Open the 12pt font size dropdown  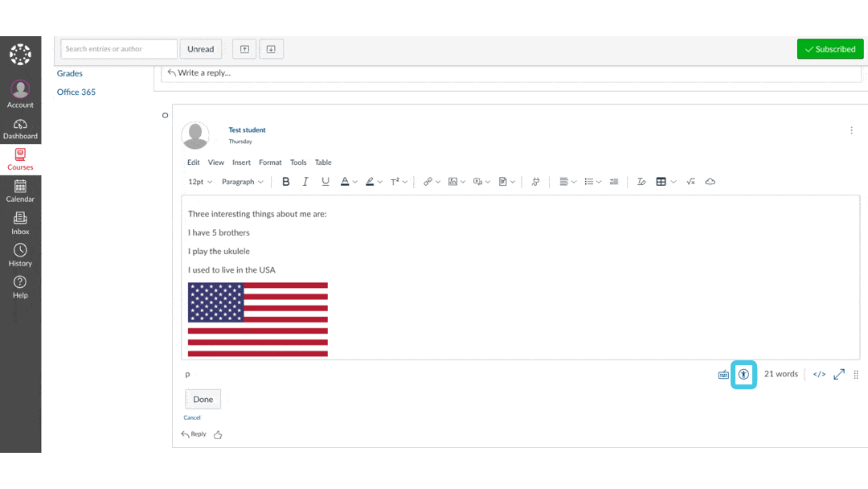tap(199, 181)
